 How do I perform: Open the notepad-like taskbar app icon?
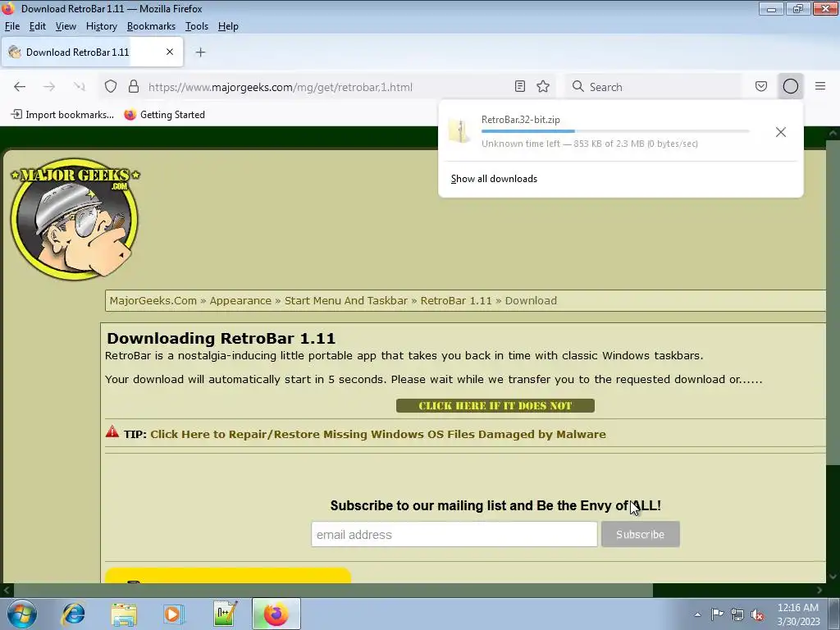[x=225, y=614]
